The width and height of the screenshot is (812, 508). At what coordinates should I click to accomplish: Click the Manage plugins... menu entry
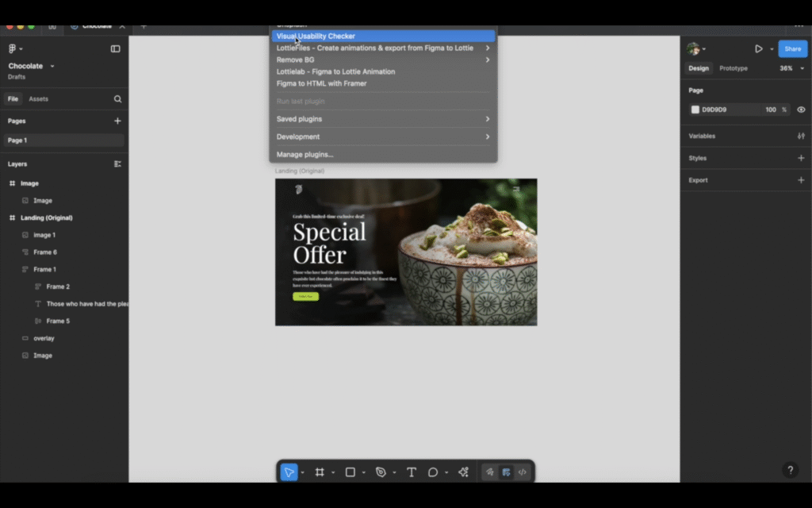click(x=305, y=154)
